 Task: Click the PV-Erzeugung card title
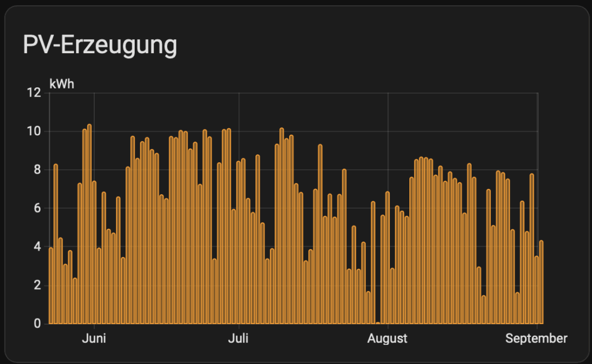coord(99,45)
